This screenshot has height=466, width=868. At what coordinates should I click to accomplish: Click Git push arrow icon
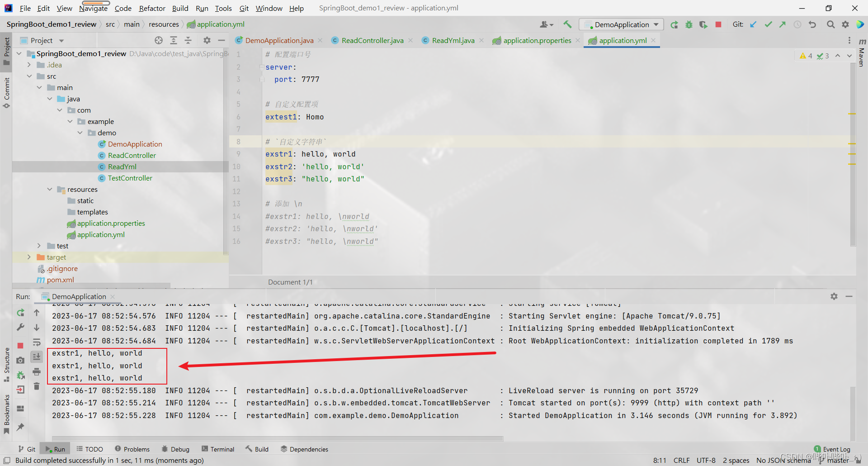783,24
